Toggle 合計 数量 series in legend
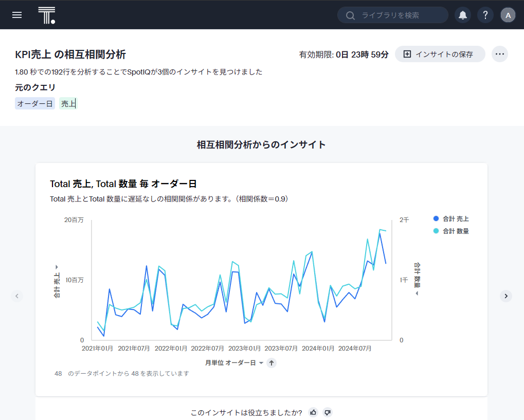 pos(451,231)
